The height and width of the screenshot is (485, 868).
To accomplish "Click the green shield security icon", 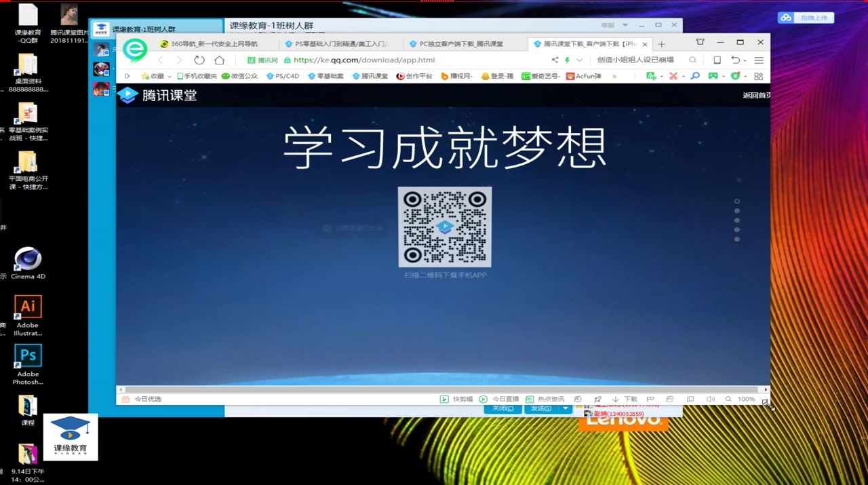I will 735,76.
